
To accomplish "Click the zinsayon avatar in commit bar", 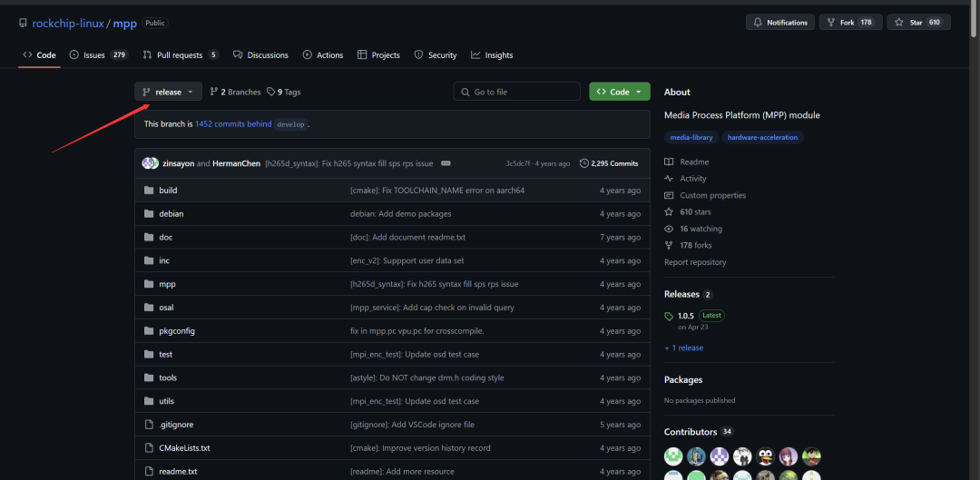I will tap(150, 163).
